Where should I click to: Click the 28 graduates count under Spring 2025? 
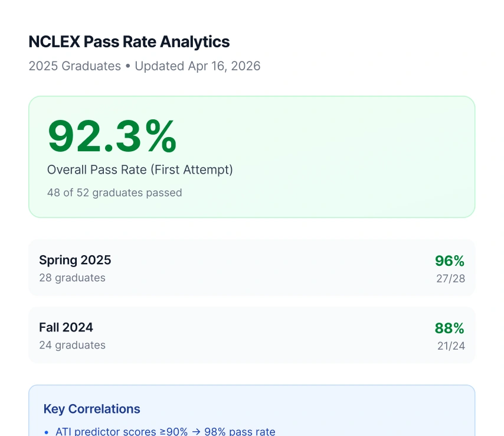coord(72,278)
